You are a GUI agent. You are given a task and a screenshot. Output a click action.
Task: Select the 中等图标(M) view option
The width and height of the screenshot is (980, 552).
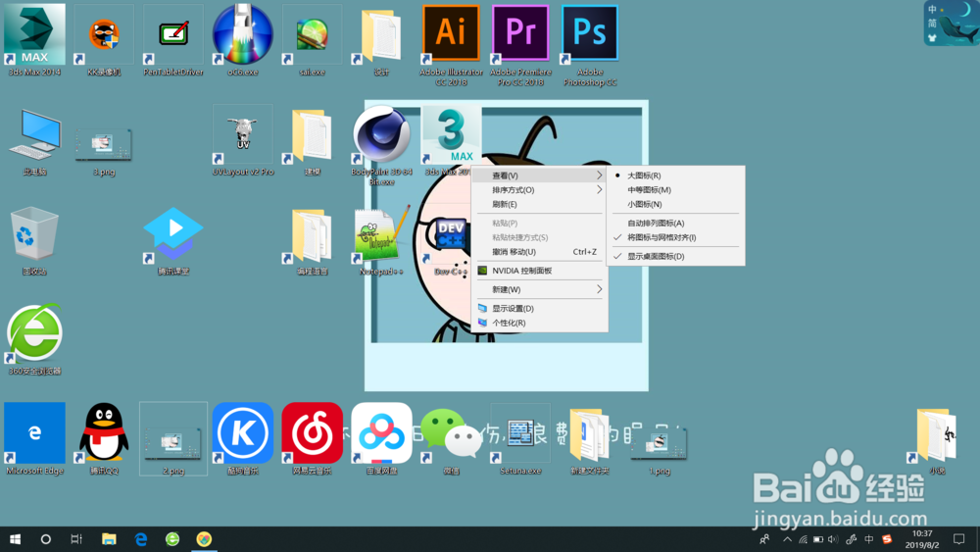point(675,190)
